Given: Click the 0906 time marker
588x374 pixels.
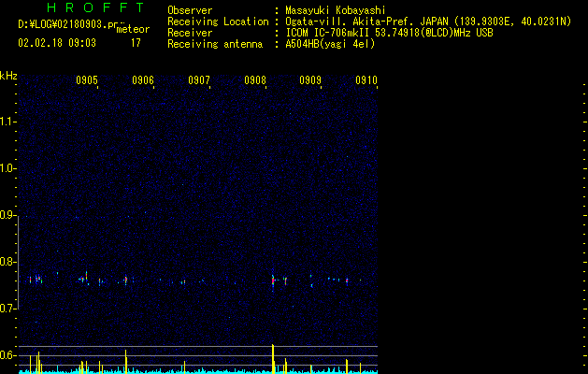Looking at the screenshot, I should point(143,80).
